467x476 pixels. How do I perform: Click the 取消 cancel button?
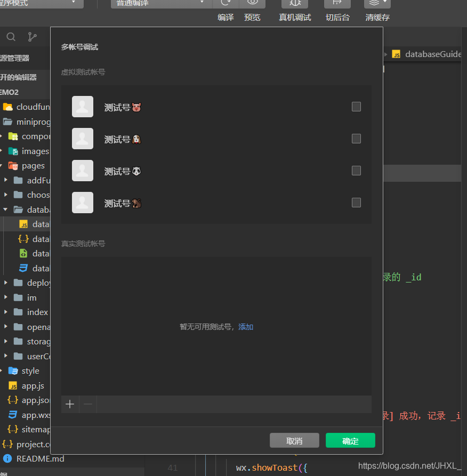point(294,440)
